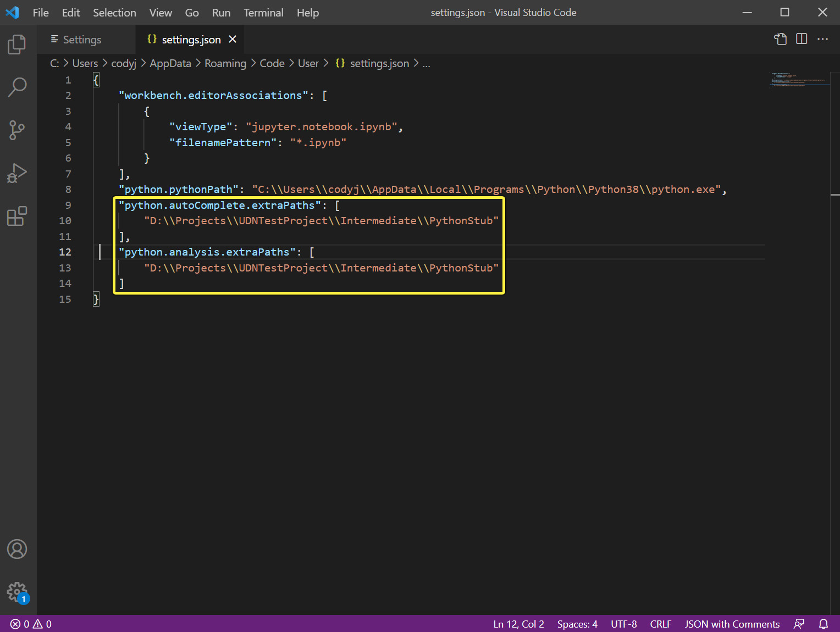The width and height of the screenshot is (840, 632).
Task: Expand the breadcrumb ellipsis after settings.json
Action: (x=427, y=63)
